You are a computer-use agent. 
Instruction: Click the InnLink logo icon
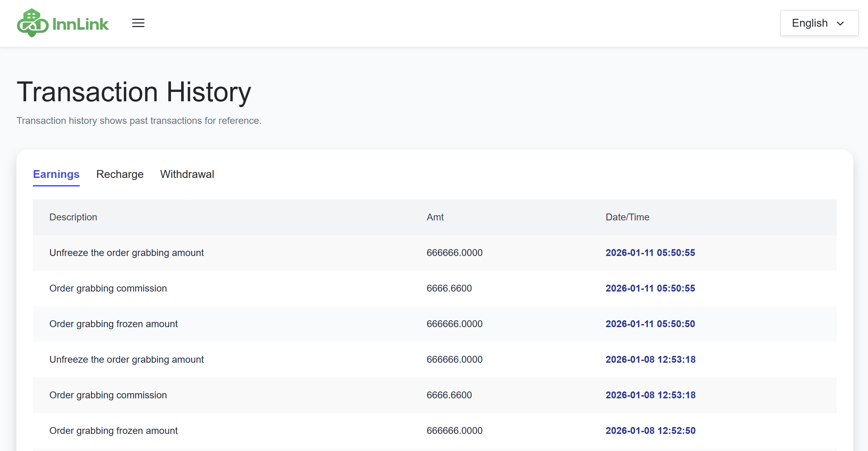click(x=33, y=23)
